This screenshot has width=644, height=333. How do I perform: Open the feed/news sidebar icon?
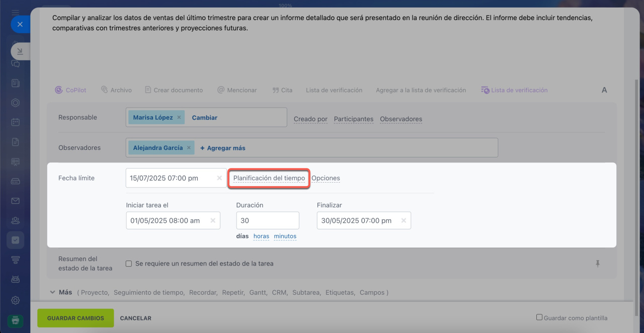coord(16,83)
